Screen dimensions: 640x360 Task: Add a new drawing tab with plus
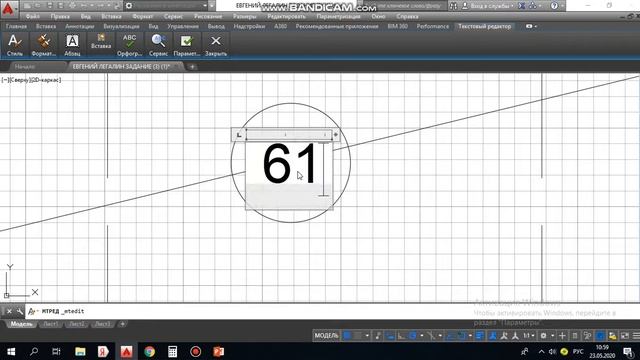pyautogui.click(x=192, y=67)
